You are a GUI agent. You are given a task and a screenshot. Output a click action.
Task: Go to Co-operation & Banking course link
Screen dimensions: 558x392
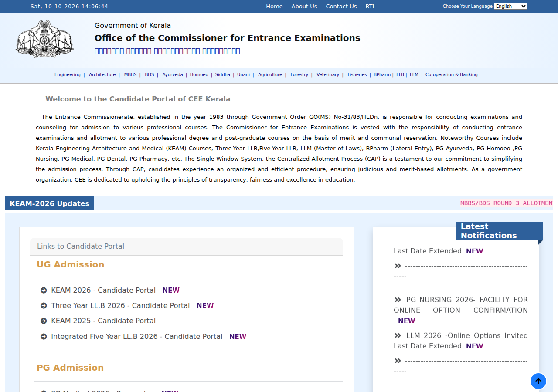point(452,74)
